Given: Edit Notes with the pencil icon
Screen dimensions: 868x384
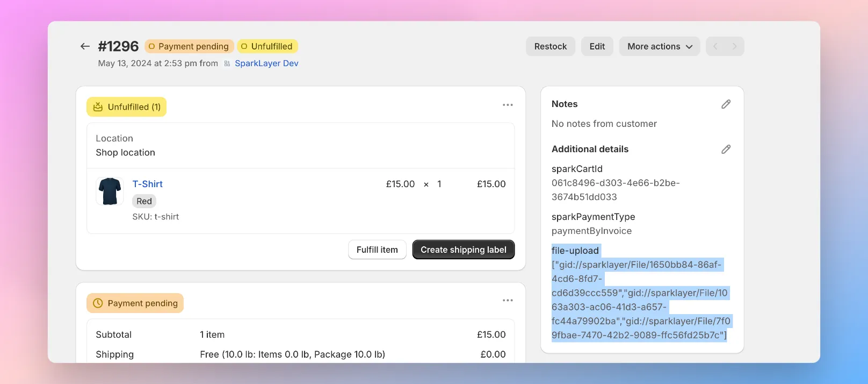Looking at the screenshot, I should click(x=726, y=104).
